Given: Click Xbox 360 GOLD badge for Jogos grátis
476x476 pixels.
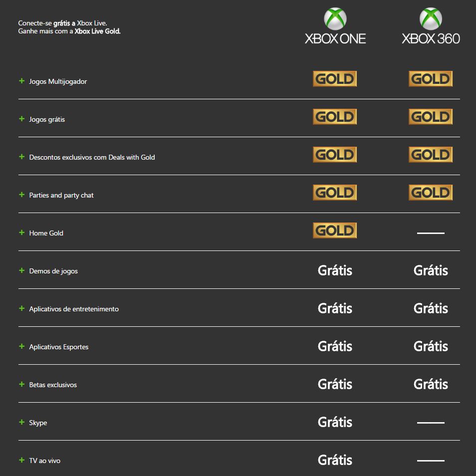Looking at the screenshot, I should click(x=431, y=117).
